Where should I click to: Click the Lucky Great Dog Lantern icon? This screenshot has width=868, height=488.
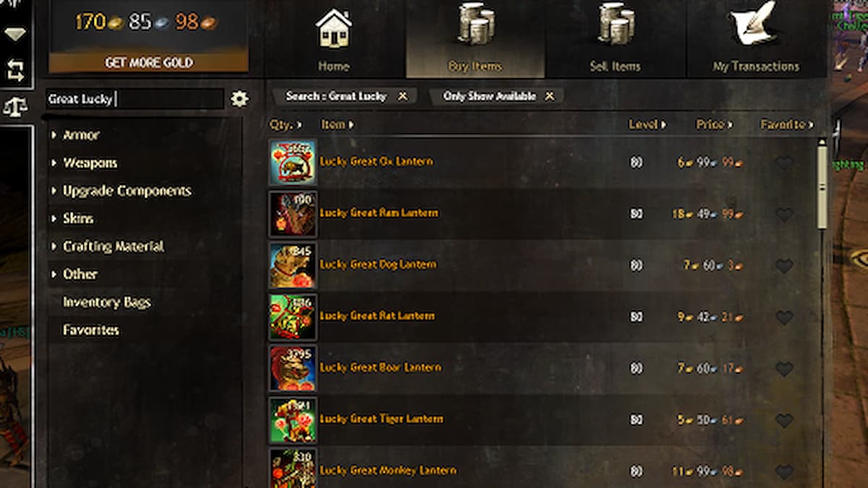point(292,265)
